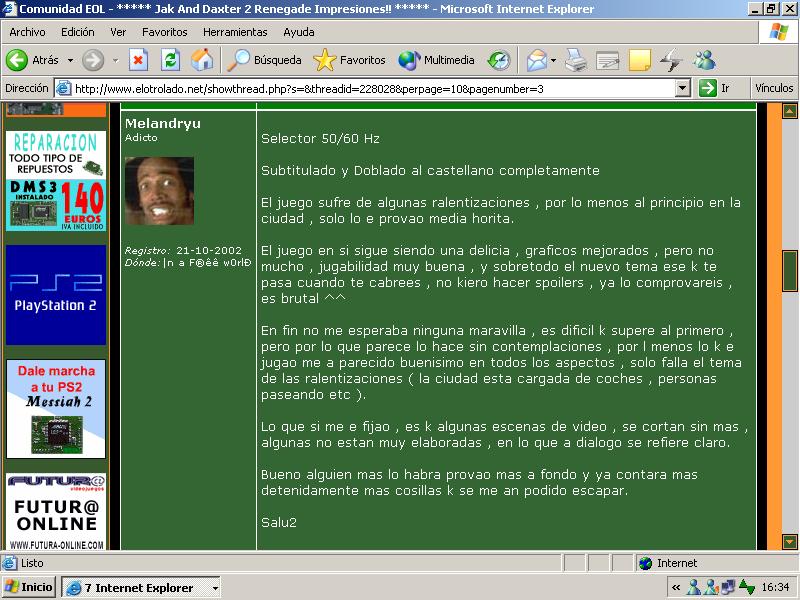
Task: Refresh the page with the green arrows icon
Action: click(170, 60)
